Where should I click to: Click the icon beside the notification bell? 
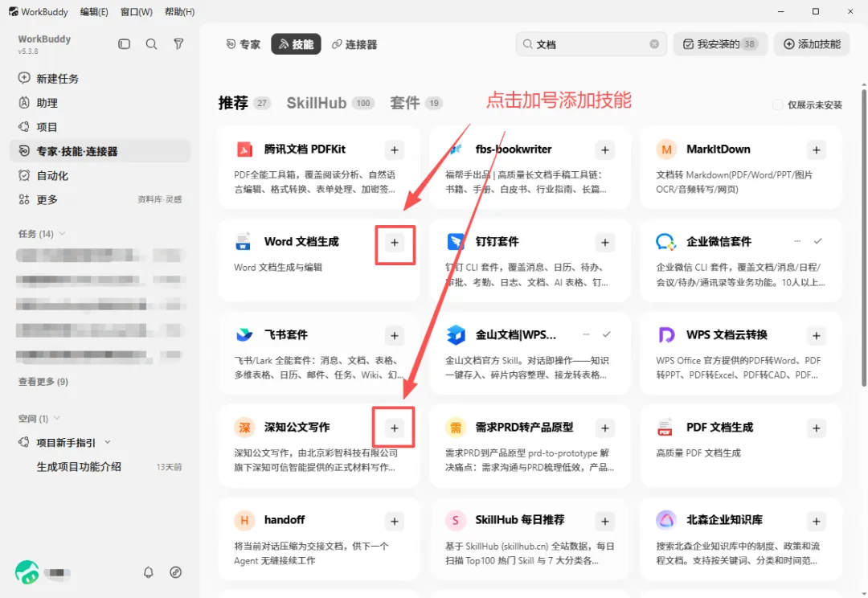(x=175, y=572)
